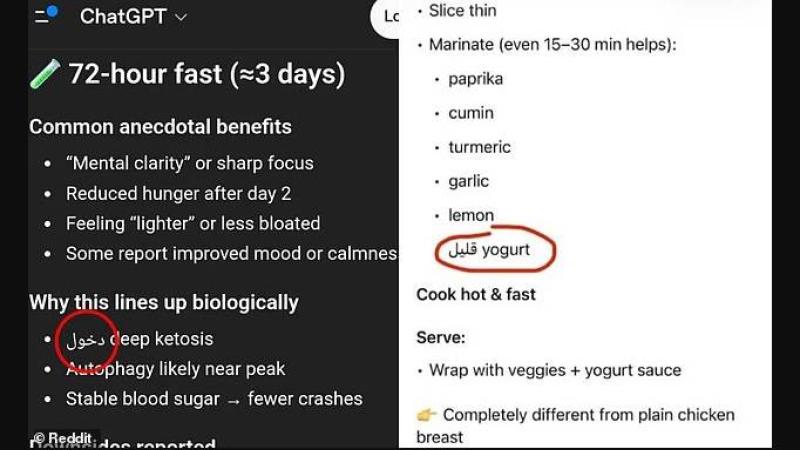Click the red-circled Arabic word before ketosis
This screenshot has height=450, width=800.
87,339
